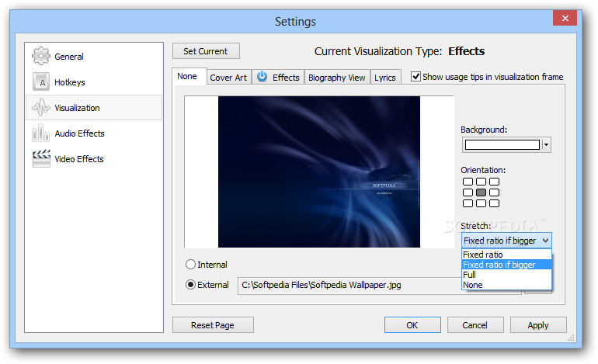The width and height of the screenshot is (598, 364).
Task: Toggle Show usage tips in visualization frame
Action: coord(415,77)
